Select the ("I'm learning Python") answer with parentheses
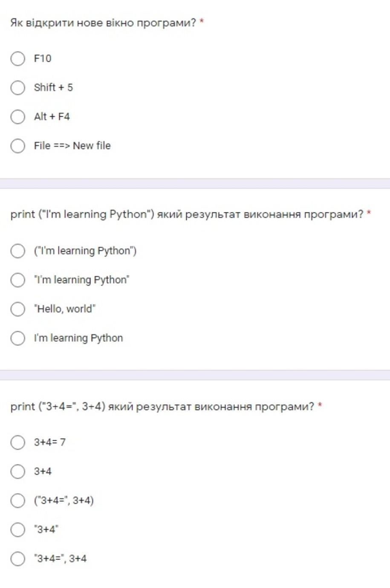This screenshot has height=588, width=390. pyautogui.click(x=17, y=251)
